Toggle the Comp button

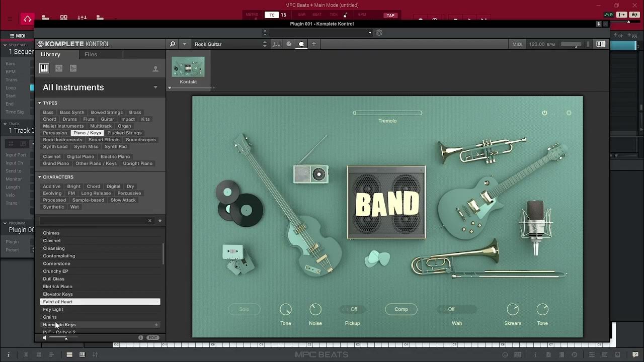point(401,309)
